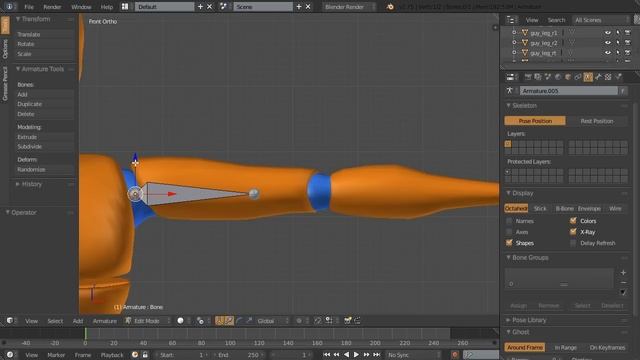Image resolution: width=640 pixels, height=360 pixels.
Task: Click the armature datablock browse icon
Action: (x=510, y=91)
